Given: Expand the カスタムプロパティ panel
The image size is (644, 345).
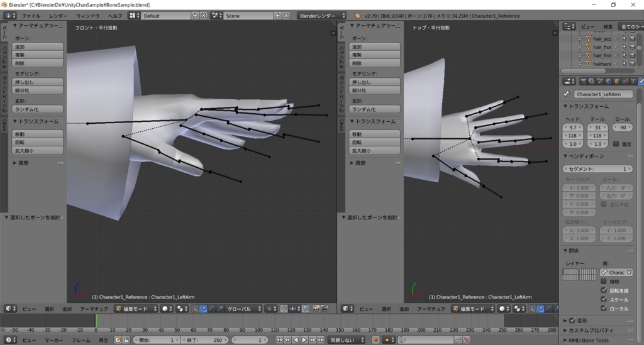Looking at the screenshot, I should 591,330.
